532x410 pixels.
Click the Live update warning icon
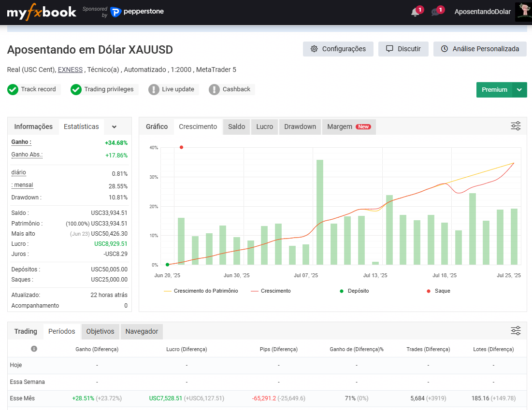point(154,89)
